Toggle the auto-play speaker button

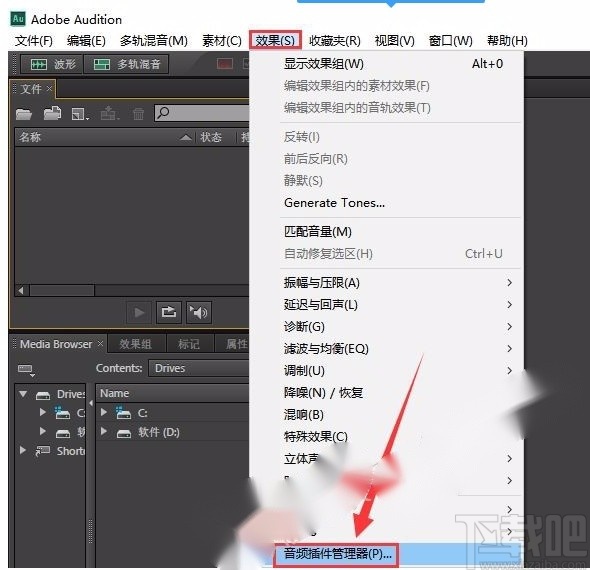point(199,312)
